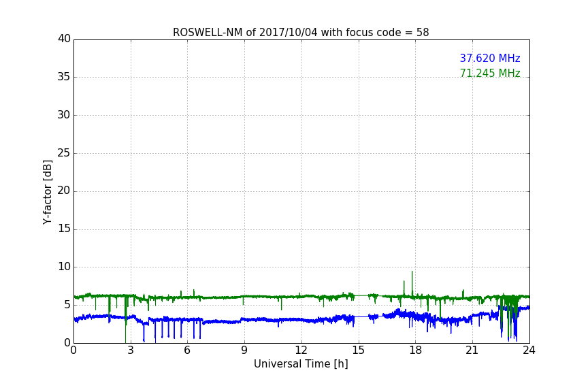Click the y-axis tick value 10
The image size is (588, 392).
coord(64,267)
